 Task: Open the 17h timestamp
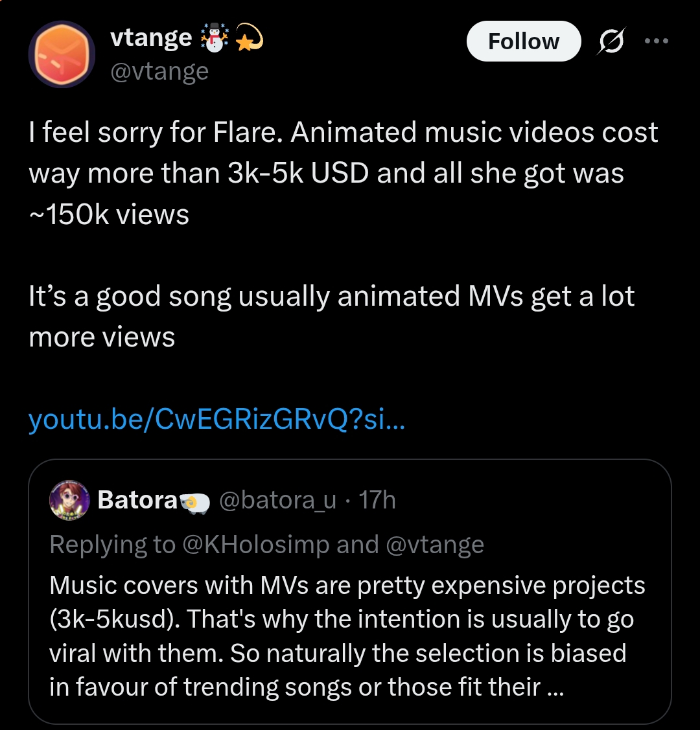(377, 500)
